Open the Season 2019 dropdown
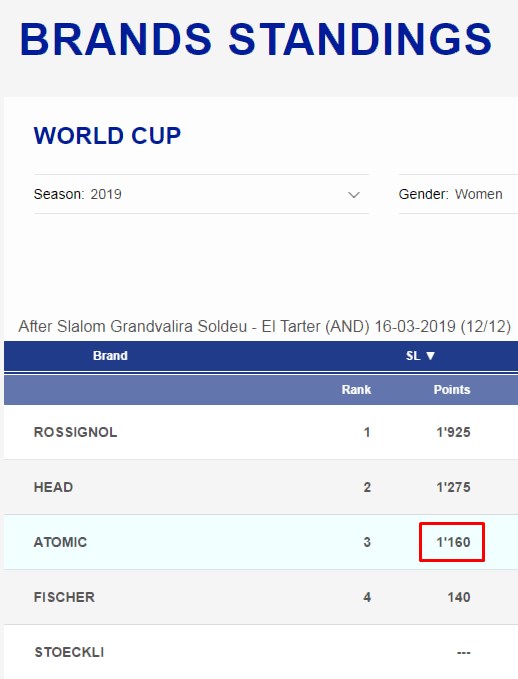This screenshot has height=679, width=518. pyautogui.click(x=201, y=194)
